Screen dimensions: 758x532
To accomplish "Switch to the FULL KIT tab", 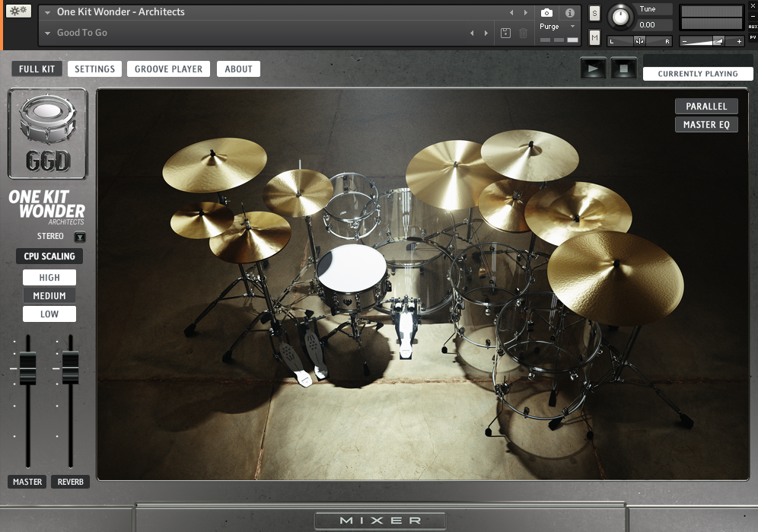I will pyautogui.click(x=37, y=69).
